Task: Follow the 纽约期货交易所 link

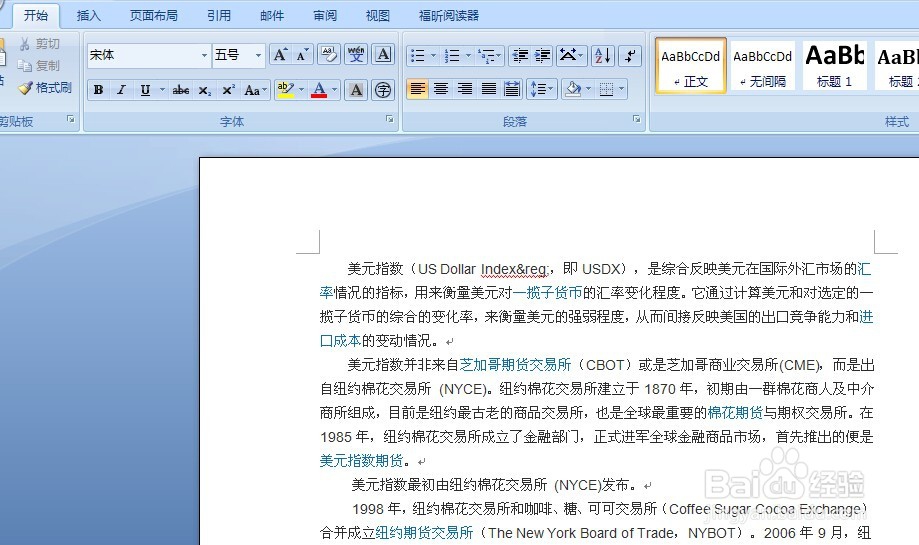Action: tap(424, 533)
